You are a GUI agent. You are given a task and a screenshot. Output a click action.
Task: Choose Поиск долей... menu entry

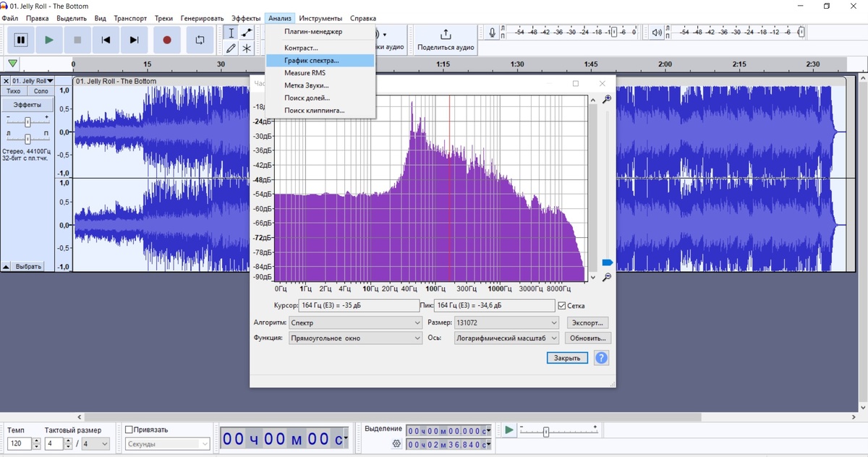coord(320,98)
